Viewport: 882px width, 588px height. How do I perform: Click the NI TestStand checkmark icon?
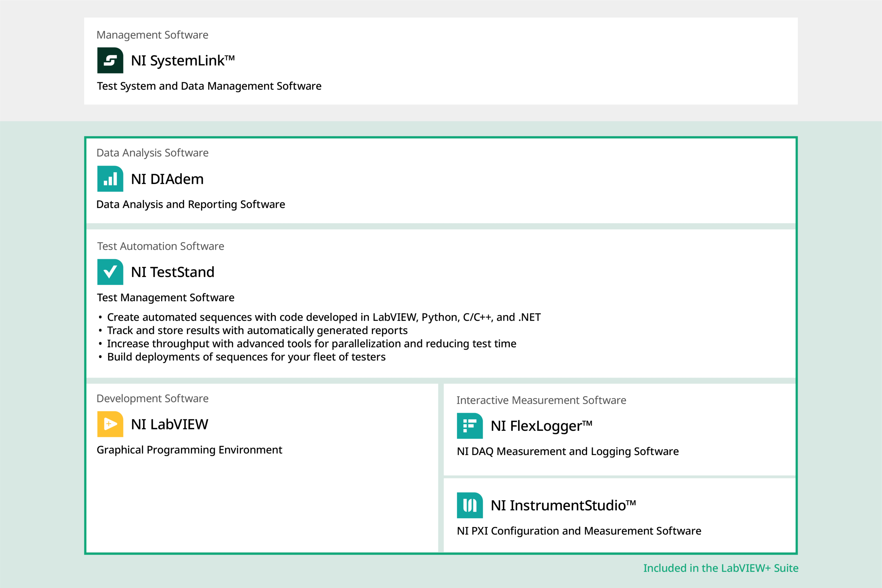[x=110, y=272]
